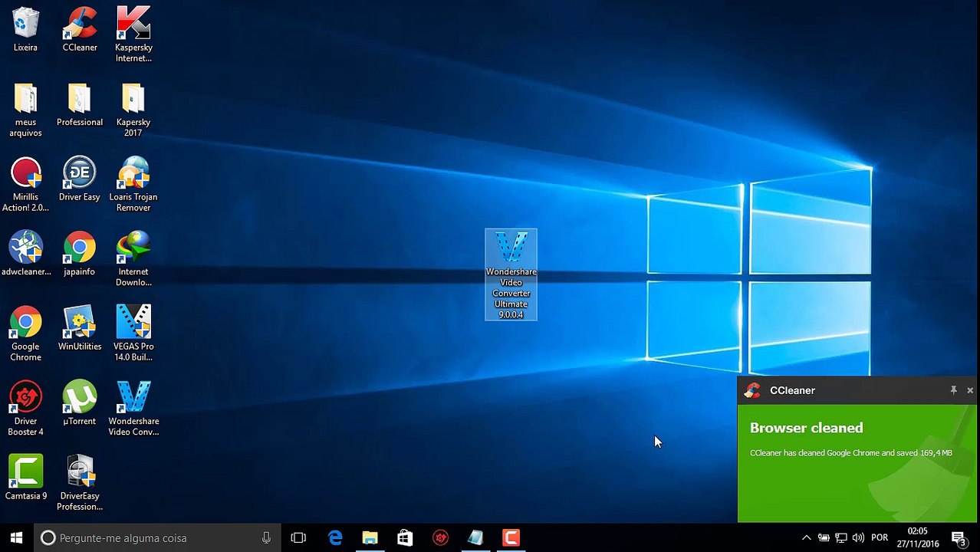
Task: Change the POR input language
Action: point(880,538)
